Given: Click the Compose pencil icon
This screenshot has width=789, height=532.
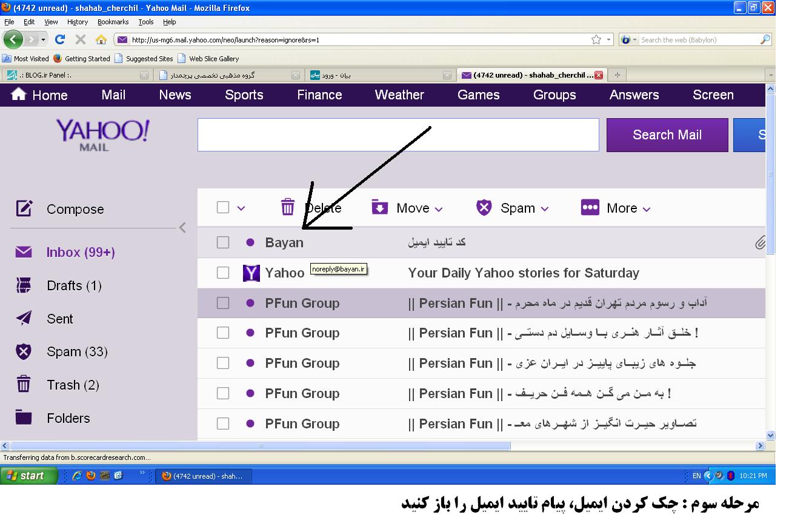Looking at the screenshot, I should pyautogui.click(x=24, y=209).
